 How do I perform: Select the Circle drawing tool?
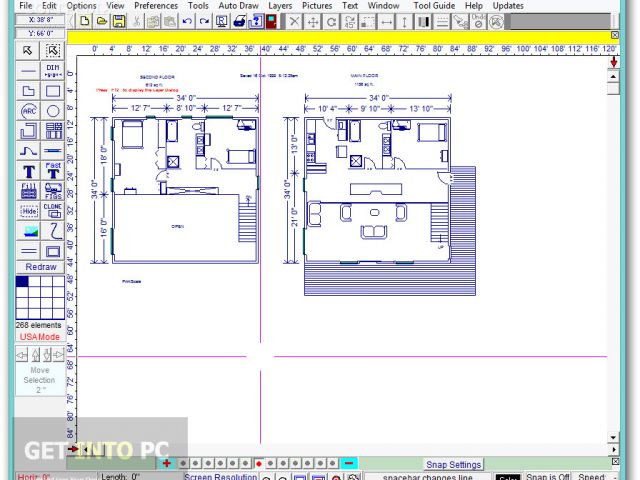coord(53,110)
